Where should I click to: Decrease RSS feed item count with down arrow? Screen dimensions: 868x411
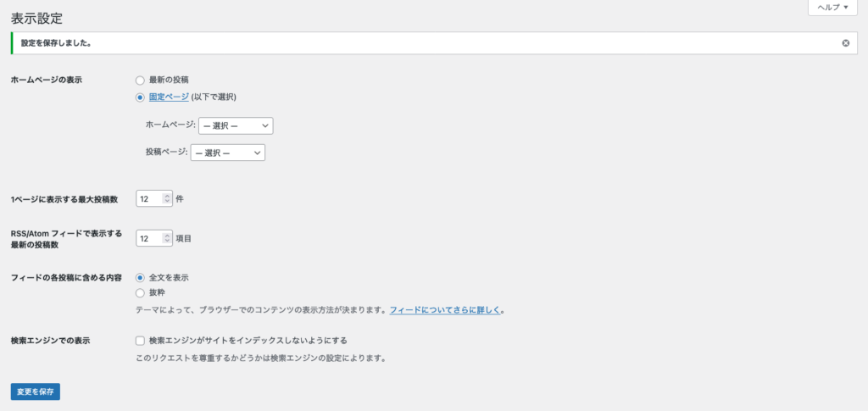(167, 242)
